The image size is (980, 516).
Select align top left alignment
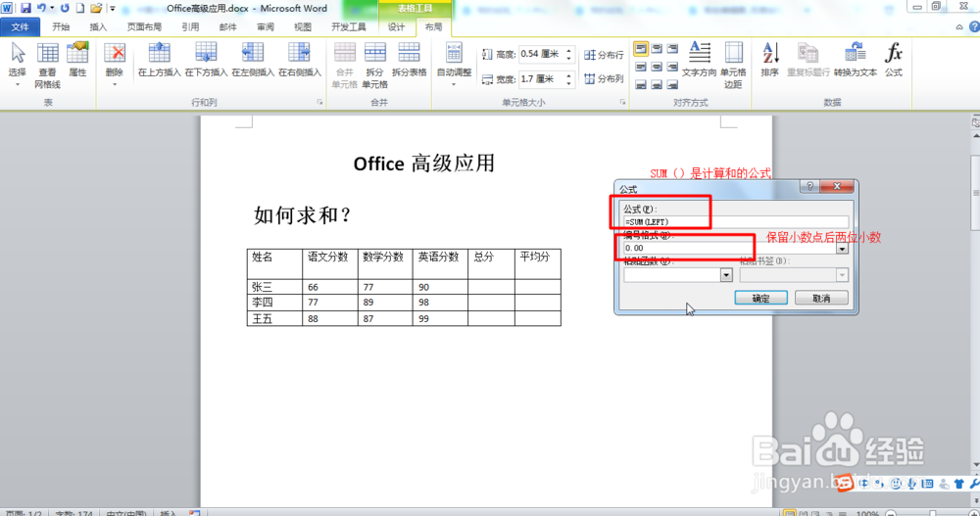tap(641, 48)
